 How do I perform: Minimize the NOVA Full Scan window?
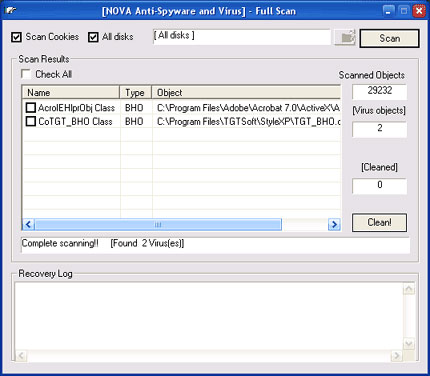click(388, 11)
